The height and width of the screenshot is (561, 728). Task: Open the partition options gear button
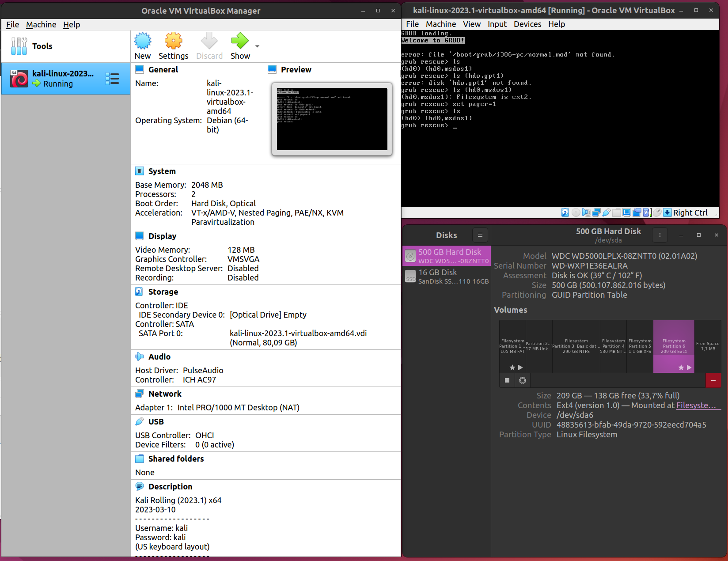click(523, 380)
